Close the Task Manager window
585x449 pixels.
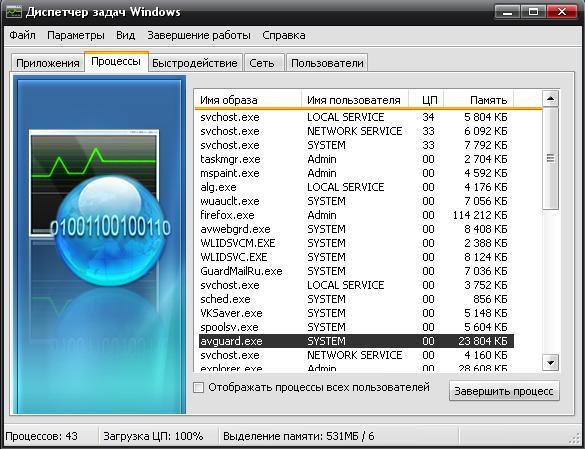pyautogui.click(x=562, y=12)
